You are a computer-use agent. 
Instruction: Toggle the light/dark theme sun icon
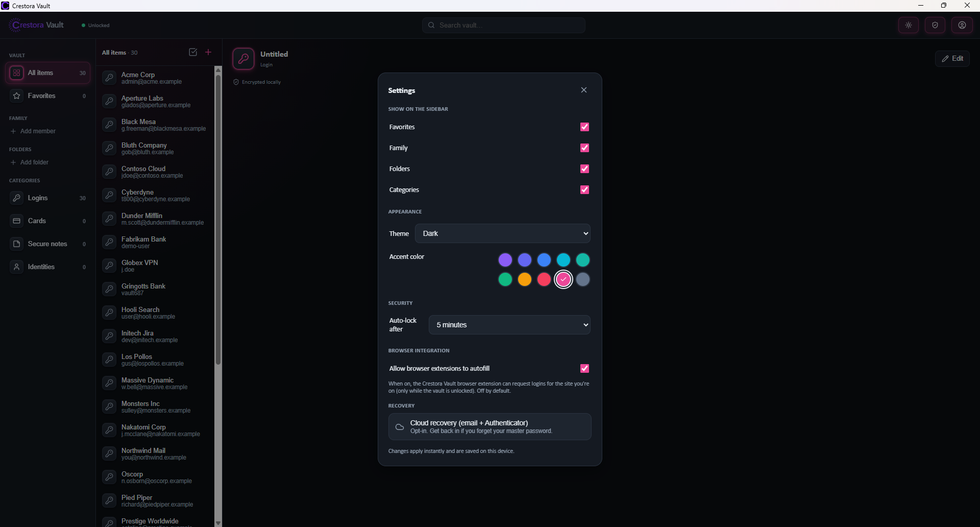909,25
